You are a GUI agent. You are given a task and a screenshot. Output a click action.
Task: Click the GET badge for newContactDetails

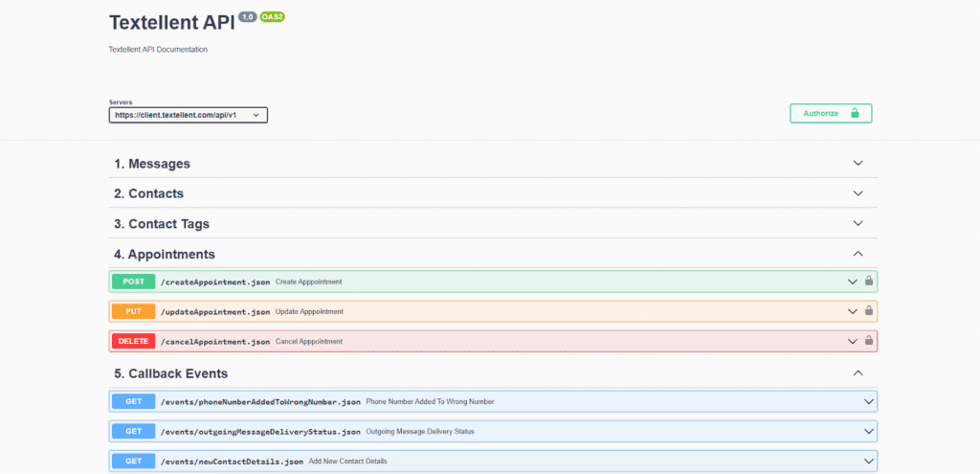pyautogui.click(x=134, y=462)
